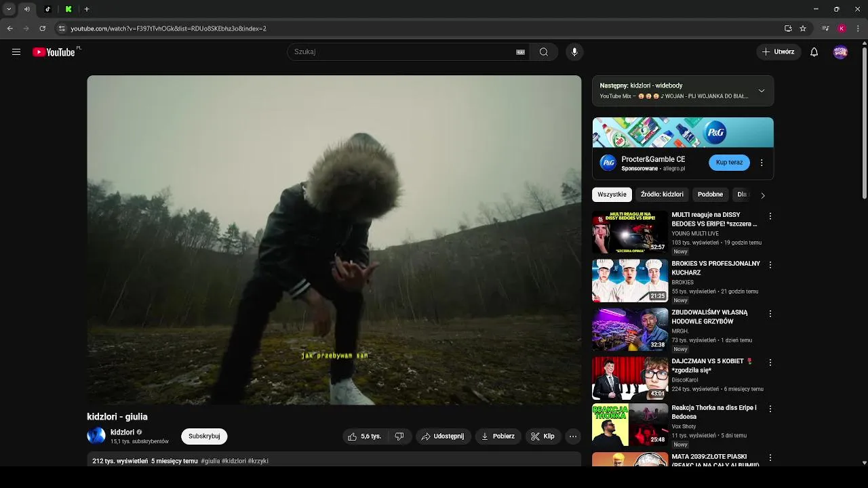The image size is (868, 488).
Task: Go to the YouTube home logo
Action: point(54,52)
